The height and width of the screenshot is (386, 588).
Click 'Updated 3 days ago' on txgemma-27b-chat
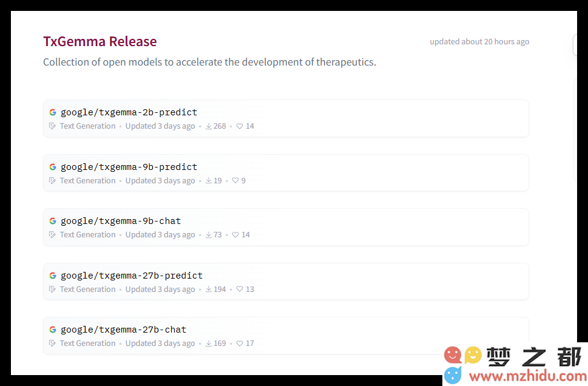160,344
